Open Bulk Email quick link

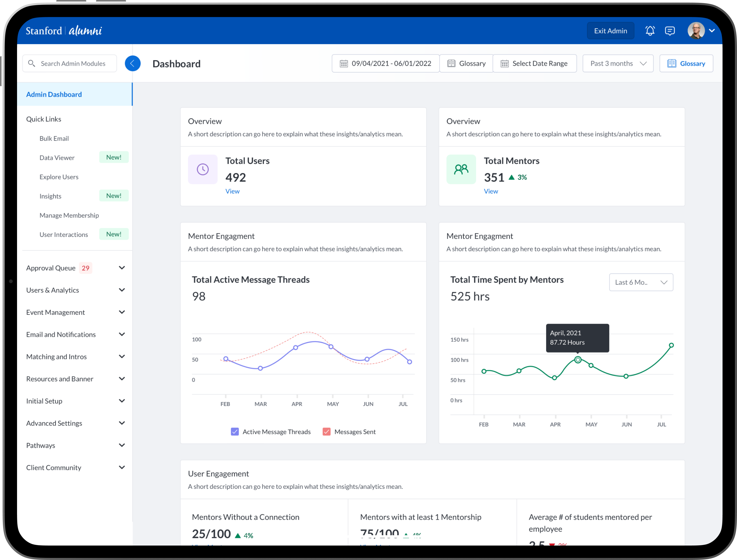click(x=54, y=138)
